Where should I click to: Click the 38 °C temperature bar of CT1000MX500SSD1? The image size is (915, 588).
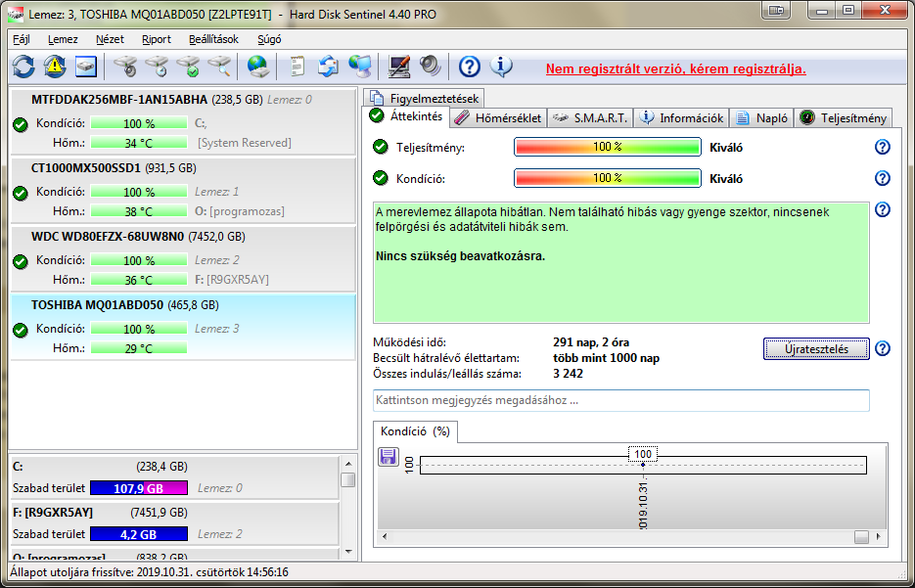tap(139, 211)
